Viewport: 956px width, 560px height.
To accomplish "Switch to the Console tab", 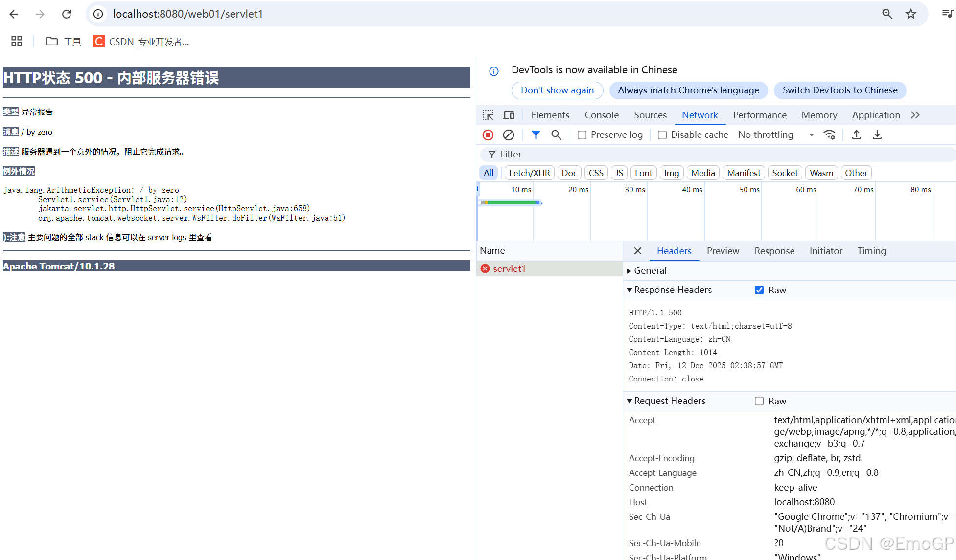I will [602, 115].
